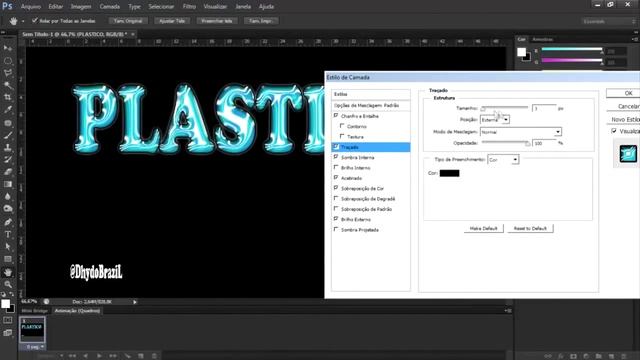This screenshot has height=360, width=640.
Task: Select the Clone Stamp tool
Action: tap(8, 147)
